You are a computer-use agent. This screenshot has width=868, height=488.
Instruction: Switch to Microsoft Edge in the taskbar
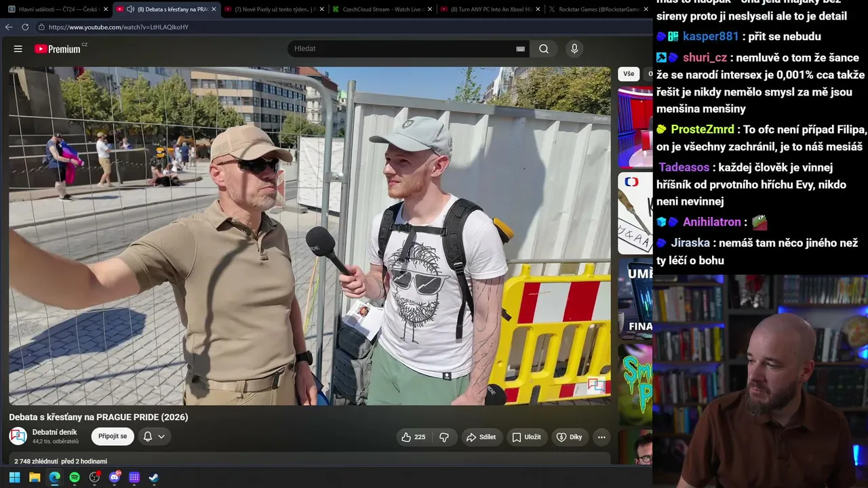point(54,477)
